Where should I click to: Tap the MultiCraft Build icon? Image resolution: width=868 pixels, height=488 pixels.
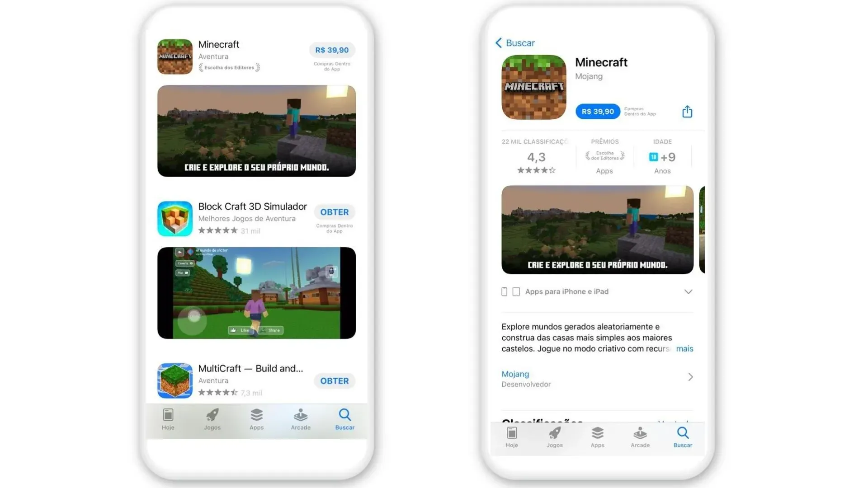(175, 379)
